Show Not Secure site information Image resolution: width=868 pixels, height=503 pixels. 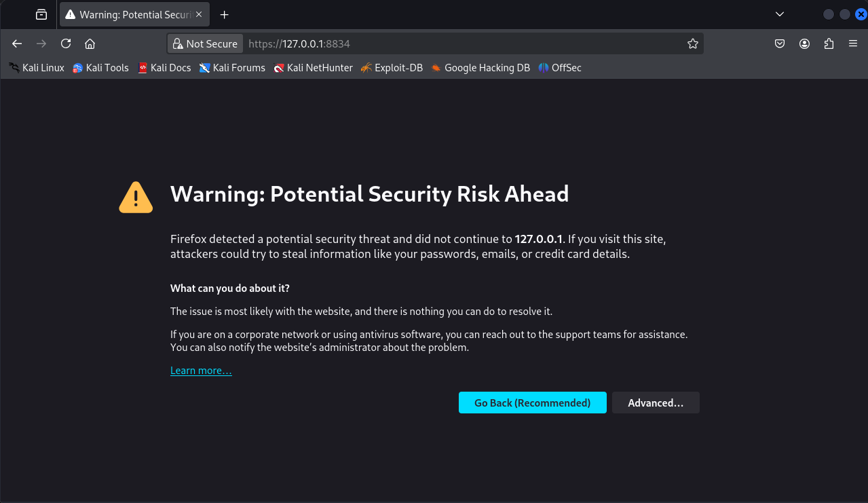205,43
